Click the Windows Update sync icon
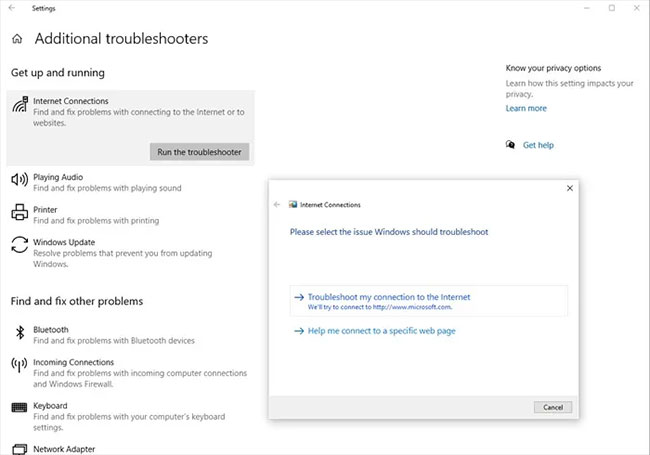The height and width of the screenshot is (455, 650). 19,244
